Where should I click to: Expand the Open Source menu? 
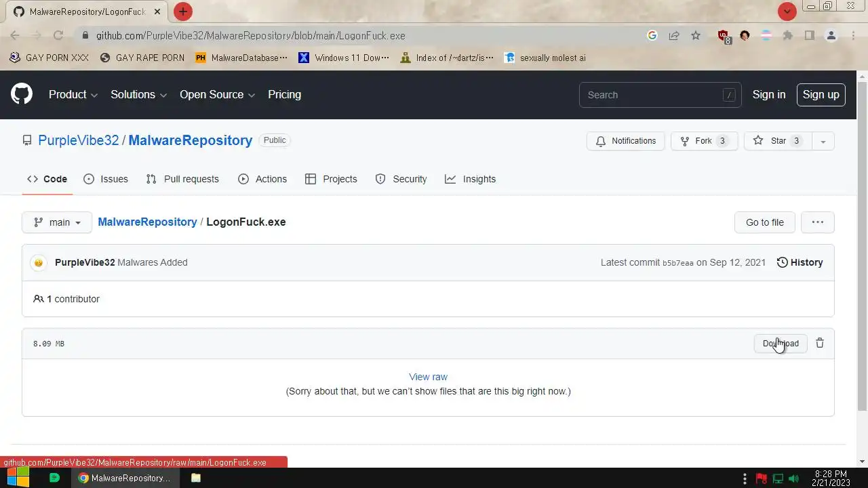point(217,94)
